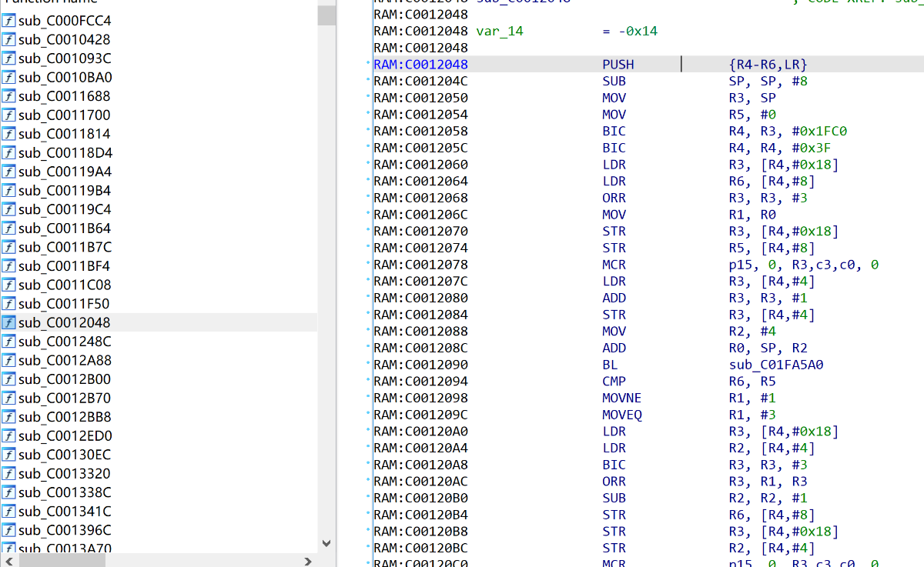This screenshot has height=567, width=924.
Task: Click the CMP instruction at C0012094
Action: pos(614,382)
